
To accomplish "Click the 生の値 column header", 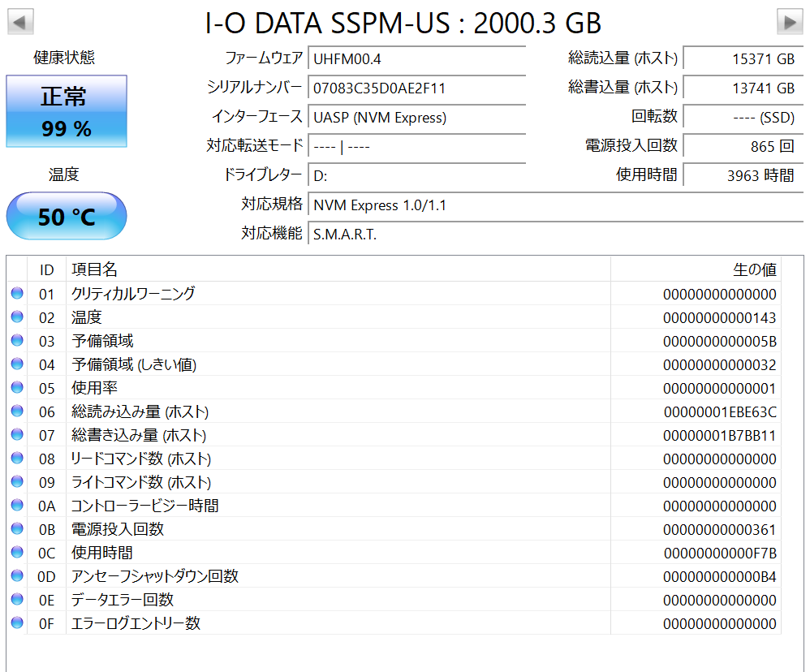I will tap(754, 269).
